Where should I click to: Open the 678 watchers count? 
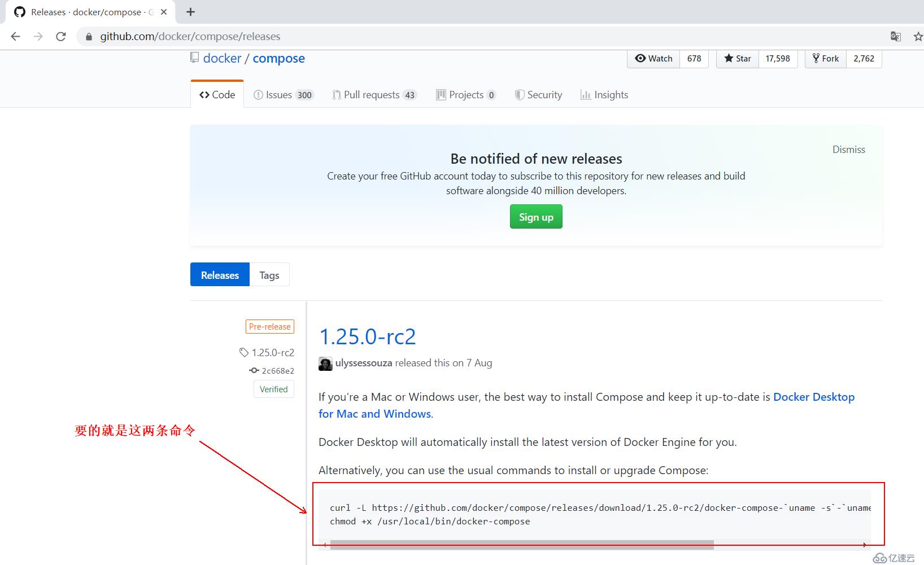point(694,59)
